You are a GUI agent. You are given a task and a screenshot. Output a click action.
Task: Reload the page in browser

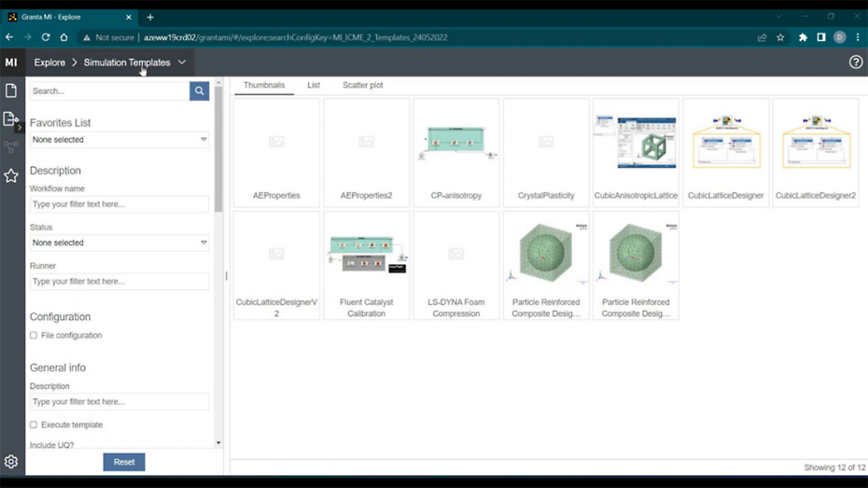pyautogui.click(x=46, y=37)
